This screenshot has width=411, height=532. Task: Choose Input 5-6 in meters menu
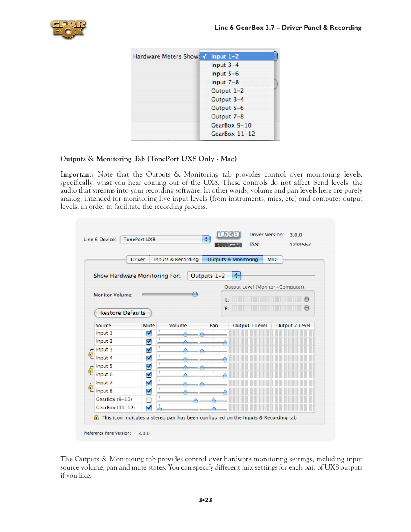pos(237,74)
